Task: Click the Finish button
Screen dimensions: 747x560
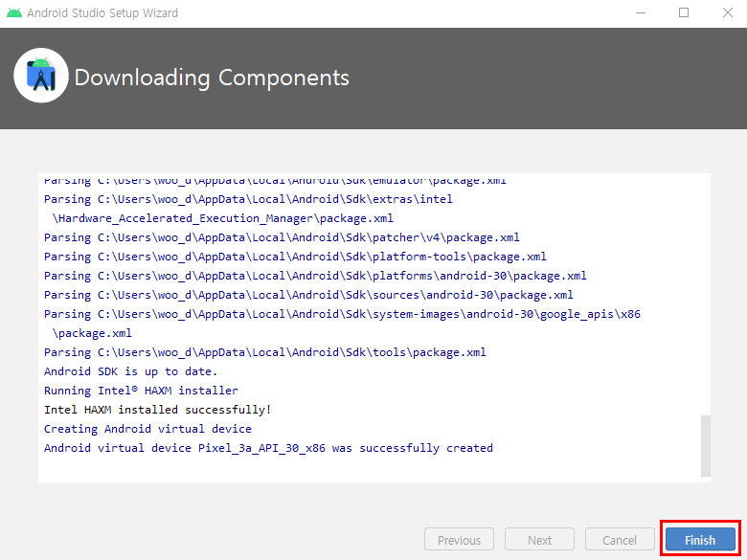Action: [x=700, y=540]
